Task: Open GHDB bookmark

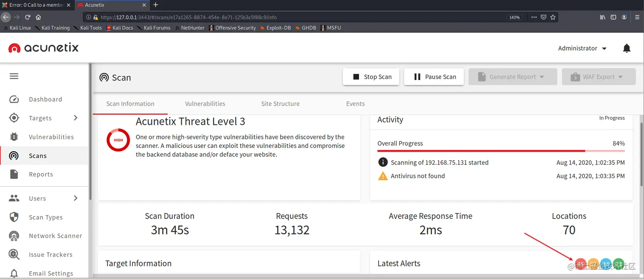Action: pos(305,28)
